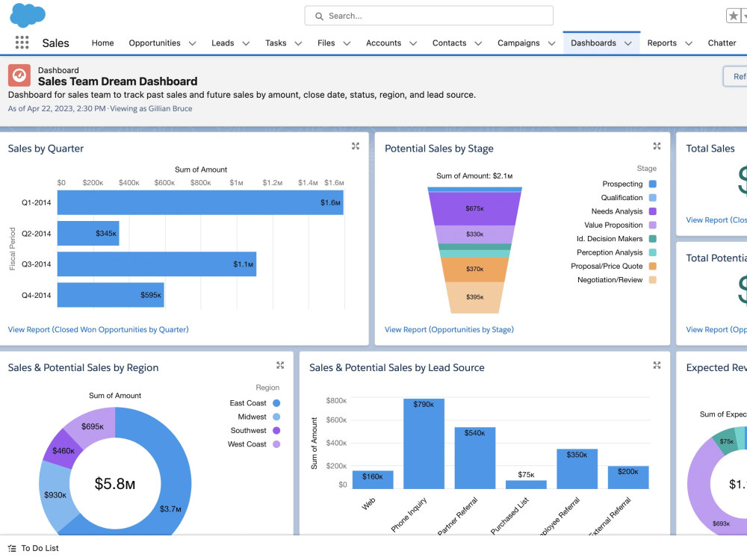
Task: Click the Southwest legend dot
Action: pyautogui.click(x=276, y=431)
